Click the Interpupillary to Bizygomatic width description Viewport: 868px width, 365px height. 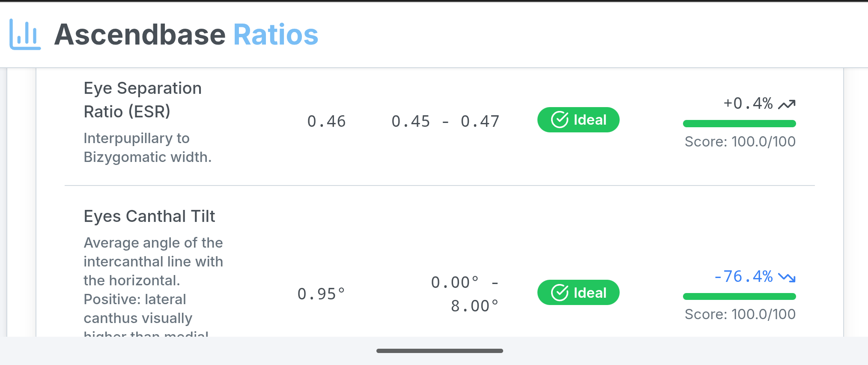[147, 148]
